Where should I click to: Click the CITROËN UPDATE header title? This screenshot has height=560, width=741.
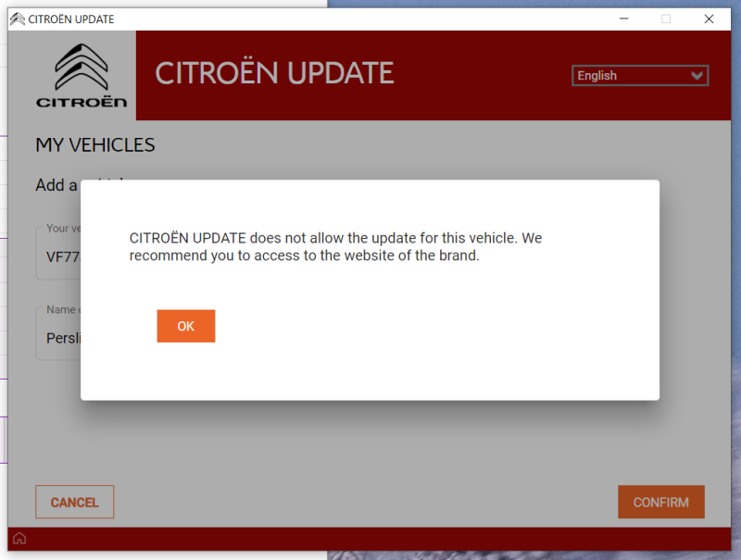[274, 73]
